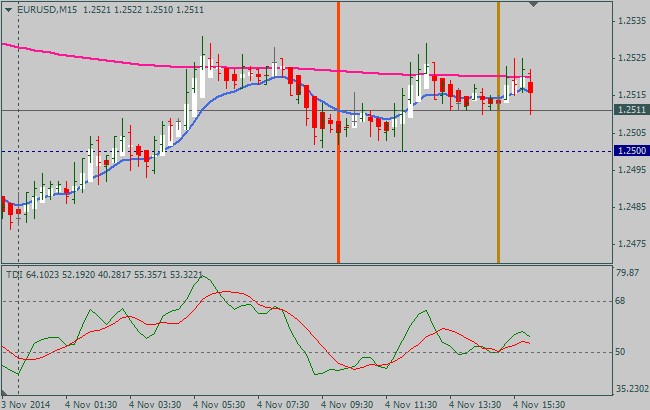Select the orange vertical line on chart

[338, 132]
